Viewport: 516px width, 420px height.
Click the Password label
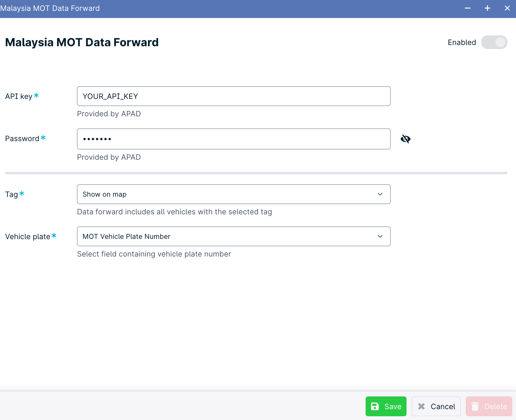tap(22, 139)
